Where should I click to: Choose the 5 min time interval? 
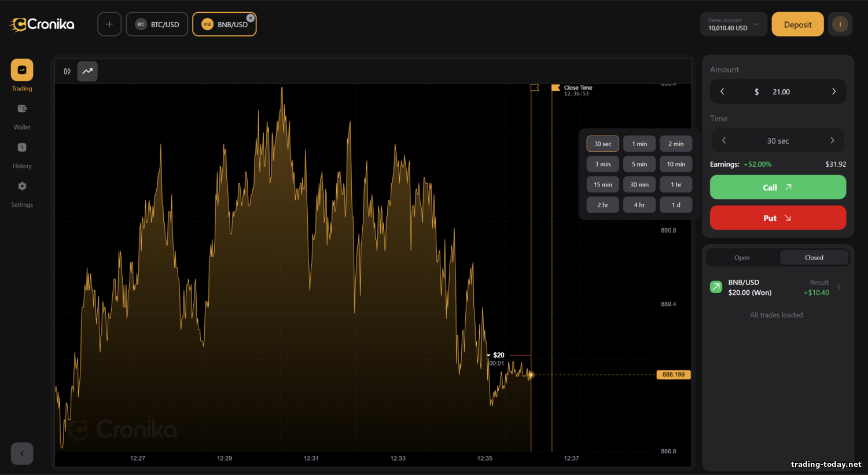tap(639, 164)
